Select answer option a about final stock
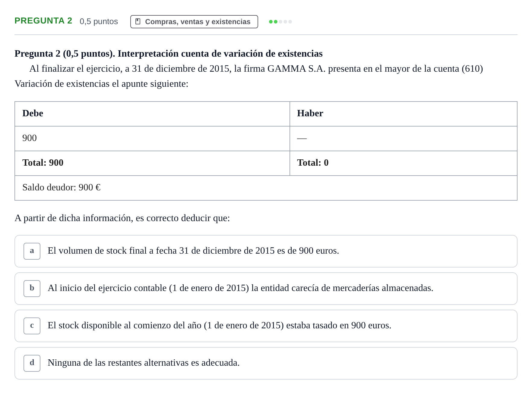 coord(266,251)
